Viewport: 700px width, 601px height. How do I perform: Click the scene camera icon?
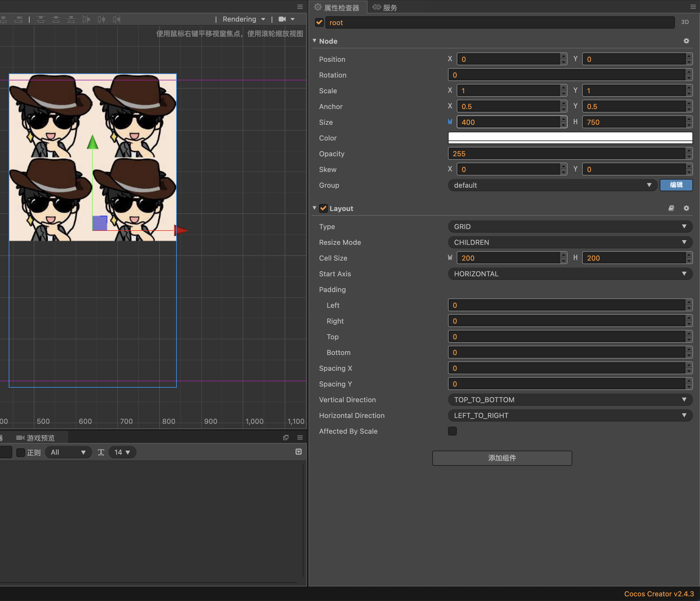(282, 19)
